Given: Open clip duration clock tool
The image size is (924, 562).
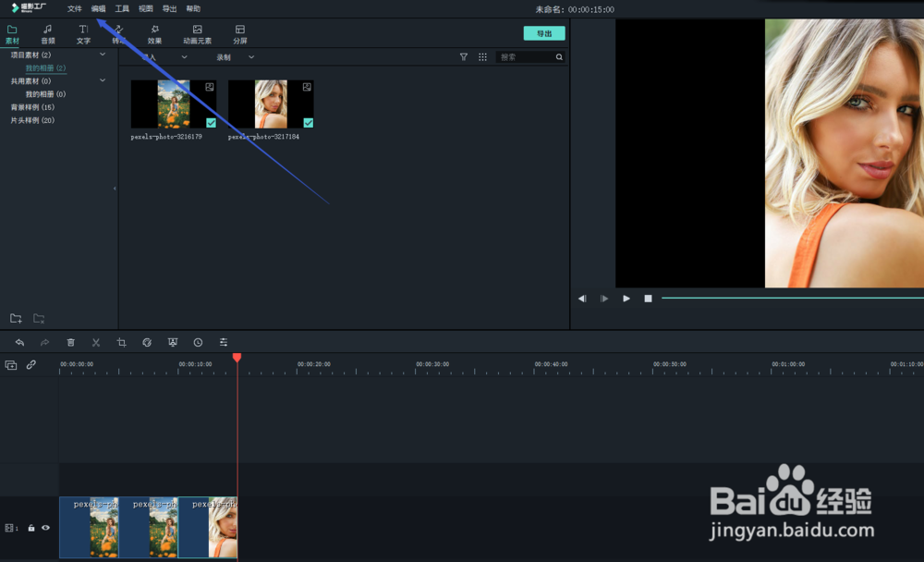Looking at the screenshot, I should coord(198,342).
